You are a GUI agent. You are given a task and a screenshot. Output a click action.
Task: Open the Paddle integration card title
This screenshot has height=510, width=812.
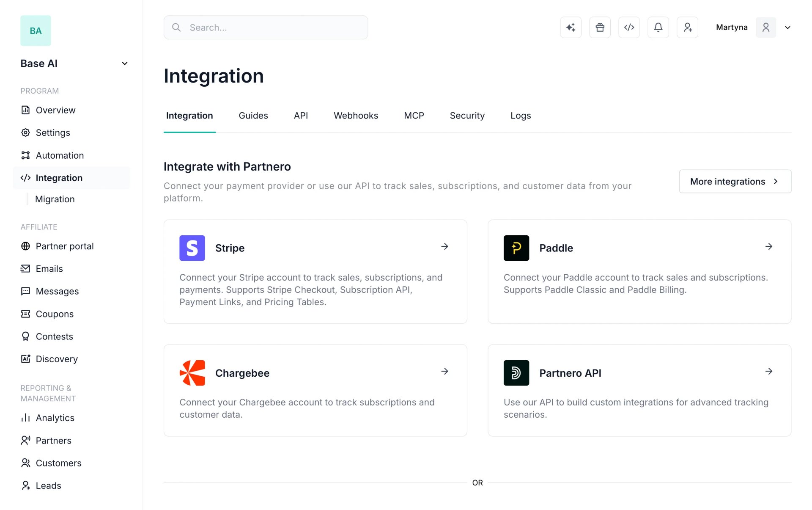pos(556,248)
